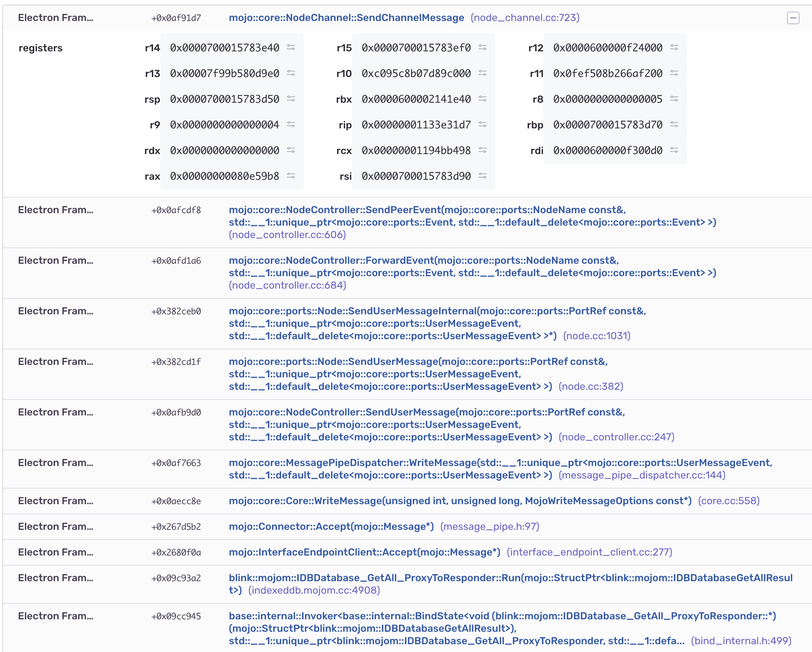Image resolution: width=812 pixels, height=652 pixels.
Task: Toggle format icon next to r14 register
Action: coord(291,47)
